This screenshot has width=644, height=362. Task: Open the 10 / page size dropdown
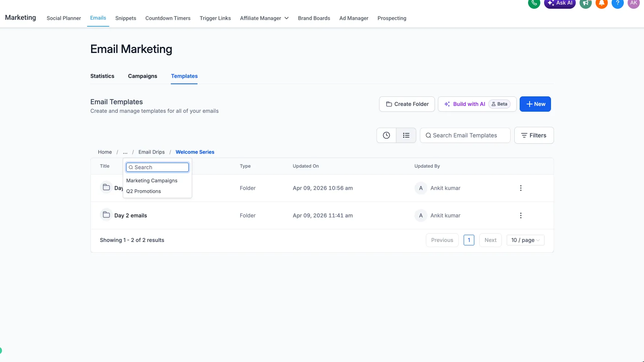(525, 240)
